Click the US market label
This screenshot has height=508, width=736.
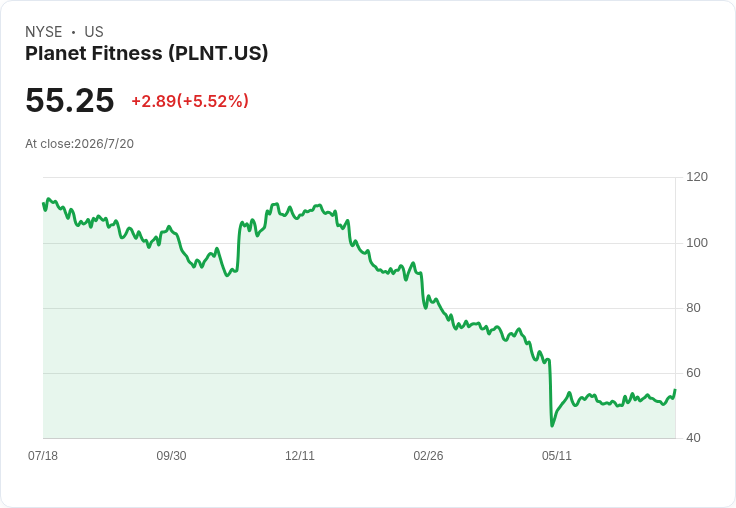pyautogui.click(x=94, y=32)
